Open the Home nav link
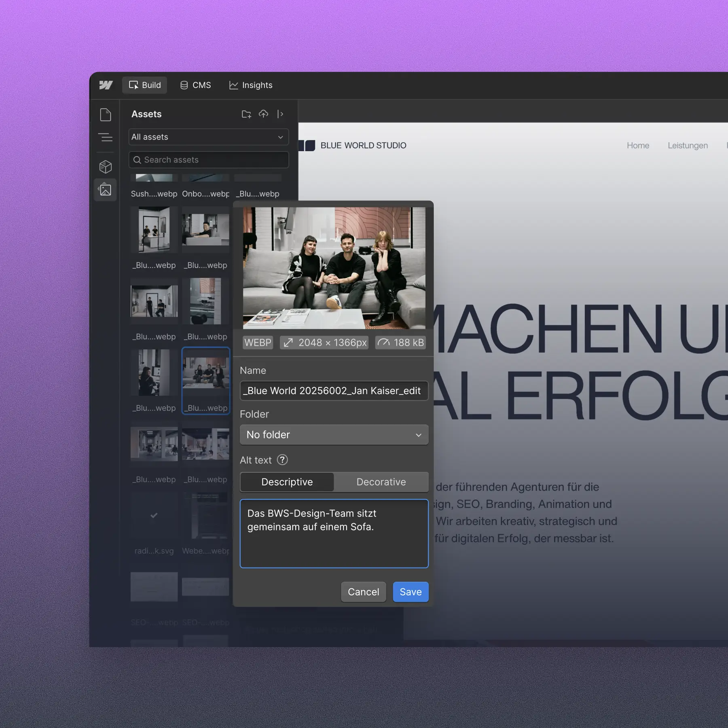The width and height of the screenshot is (728, 728). (638, 145)
